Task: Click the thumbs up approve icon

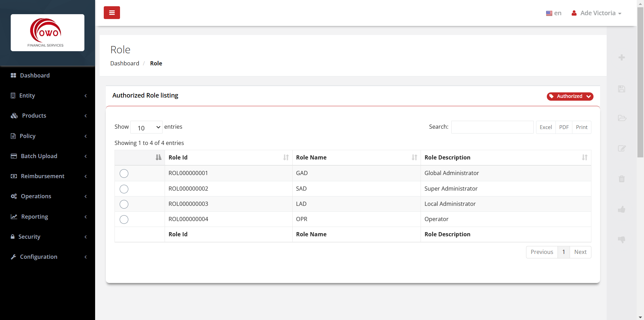Action: click(x=622, y=209)
